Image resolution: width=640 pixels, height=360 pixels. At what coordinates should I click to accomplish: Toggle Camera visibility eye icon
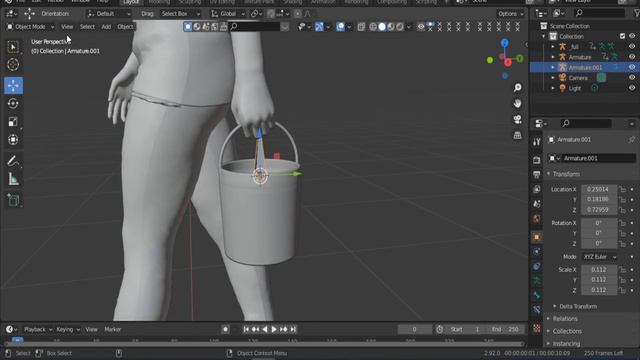pyautogui.click(x=632, y=78)
